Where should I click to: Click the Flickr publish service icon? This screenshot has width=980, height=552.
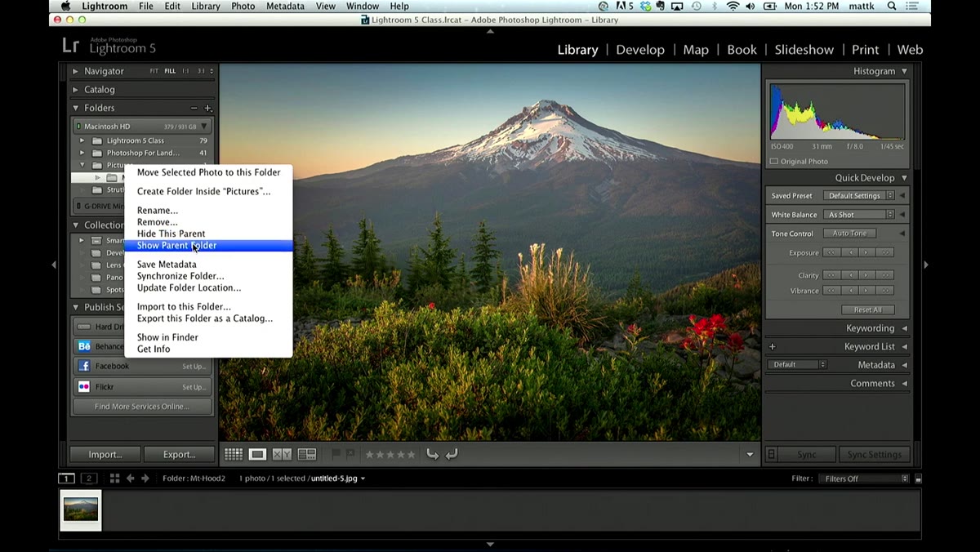(84, 386)
